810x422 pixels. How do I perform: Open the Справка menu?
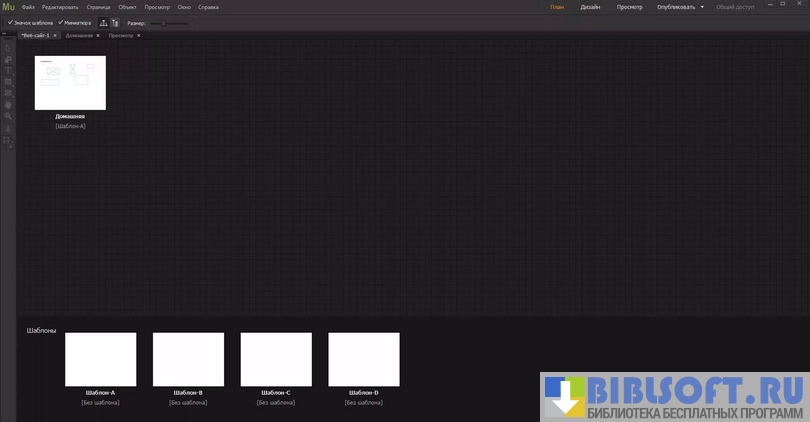tap(208, 7)
